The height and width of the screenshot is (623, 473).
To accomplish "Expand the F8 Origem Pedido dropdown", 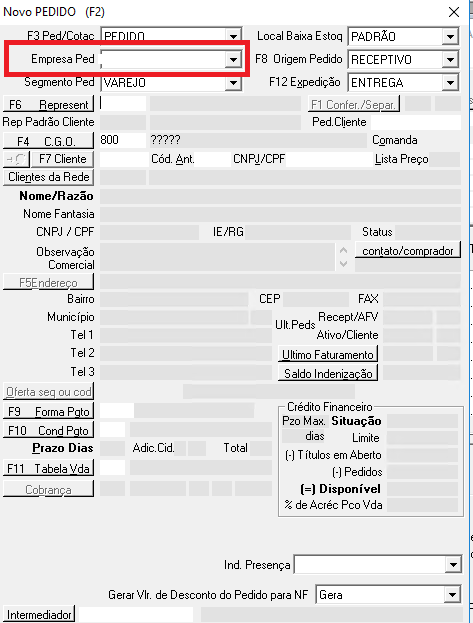I will tap(450, 60).
